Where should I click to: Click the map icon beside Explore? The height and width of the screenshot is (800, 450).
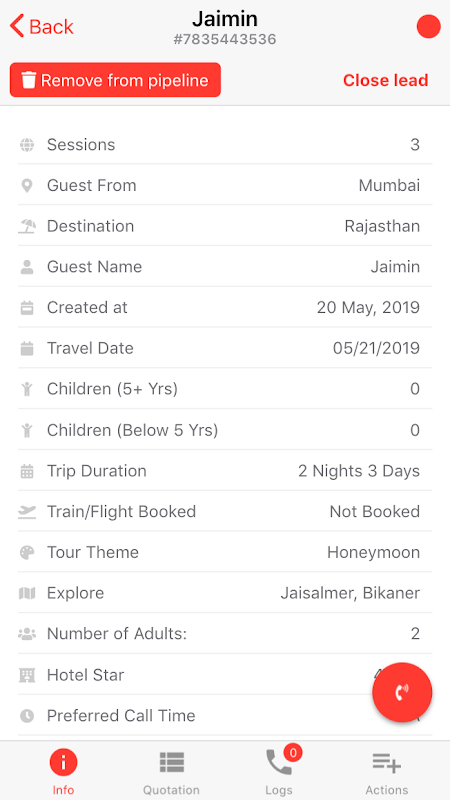click(x=27, y=593)
